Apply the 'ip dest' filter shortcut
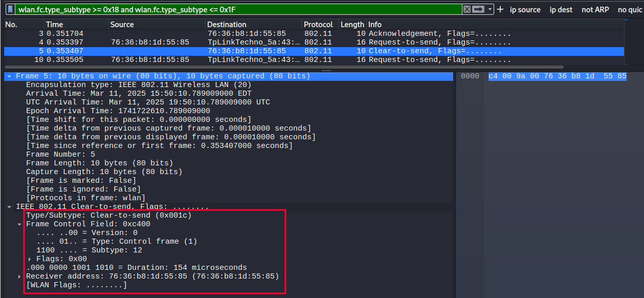 561,10
